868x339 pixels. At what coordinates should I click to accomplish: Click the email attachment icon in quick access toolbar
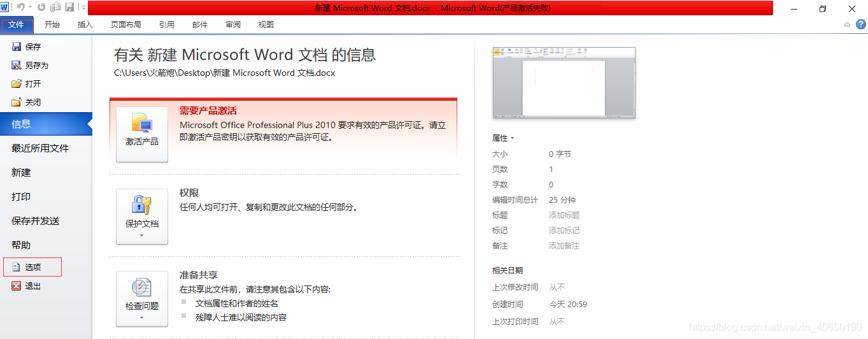click(x=55, y=8)
